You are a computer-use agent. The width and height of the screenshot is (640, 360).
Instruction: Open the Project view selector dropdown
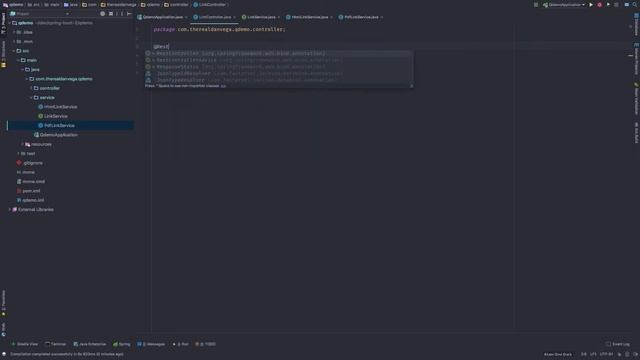40,14
